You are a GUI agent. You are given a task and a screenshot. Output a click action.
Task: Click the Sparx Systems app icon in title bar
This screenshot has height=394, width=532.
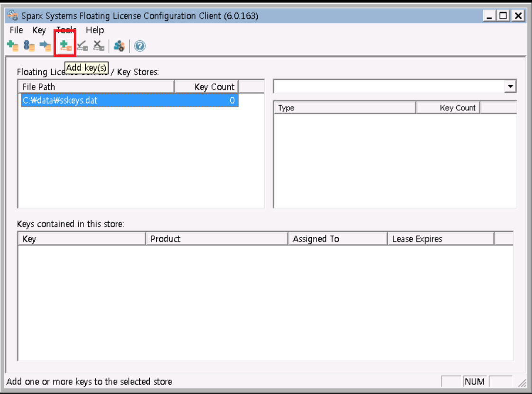click(12, 16)
